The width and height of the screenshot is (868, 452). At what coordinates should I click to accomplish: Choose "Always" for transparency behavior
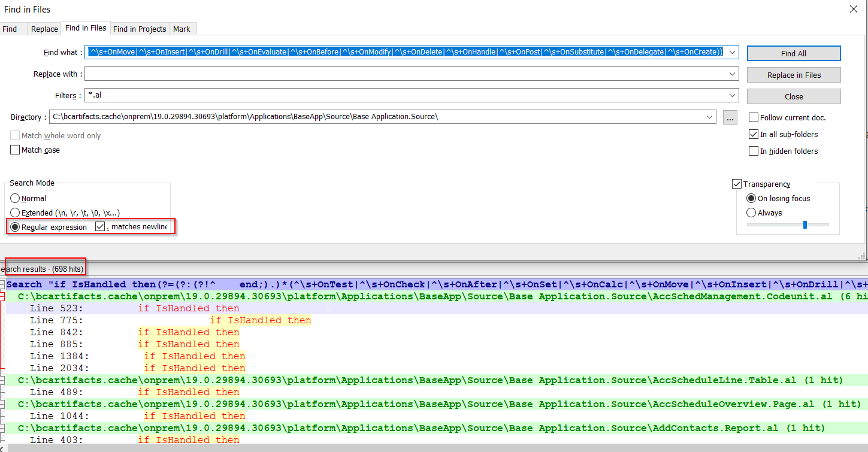click(751, 213)
